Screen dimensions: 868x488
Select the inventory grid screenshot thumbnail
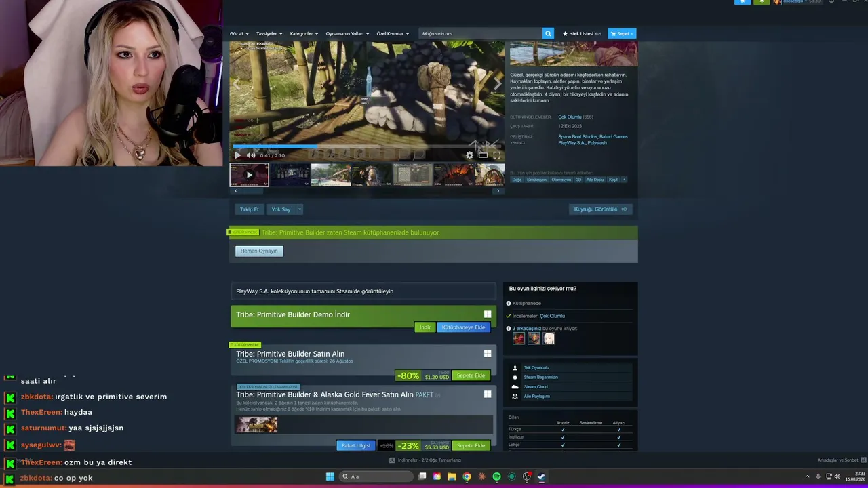412,174
